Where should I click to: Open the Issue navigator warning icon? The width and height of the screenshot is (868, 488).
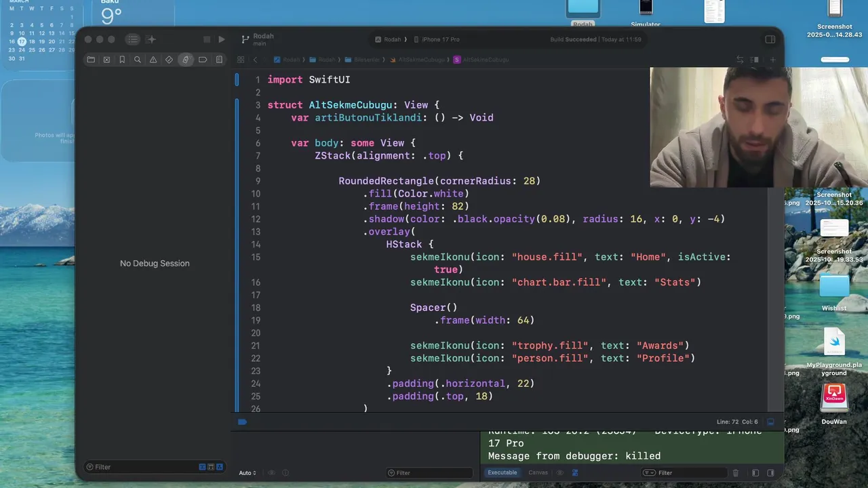point(153,60)
